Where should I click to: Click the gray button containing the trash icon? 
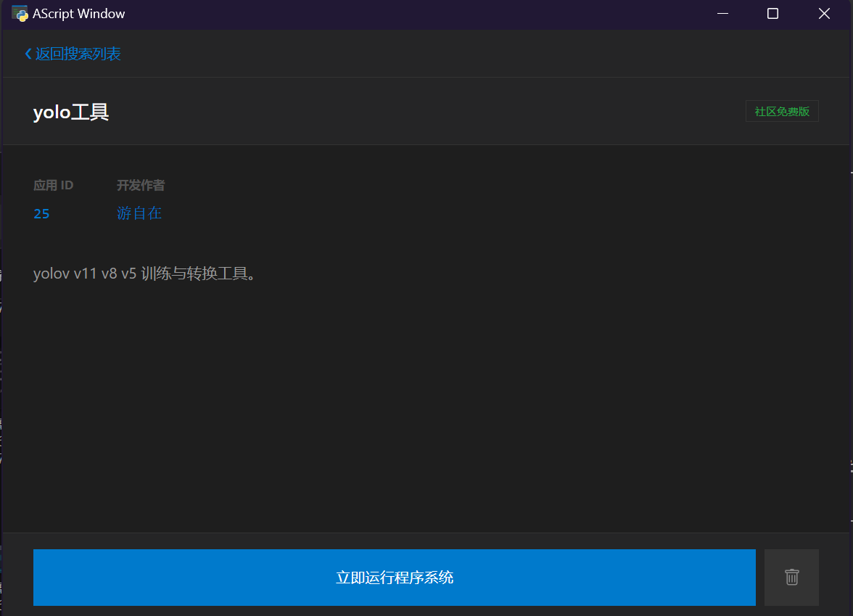coord(791,578)
